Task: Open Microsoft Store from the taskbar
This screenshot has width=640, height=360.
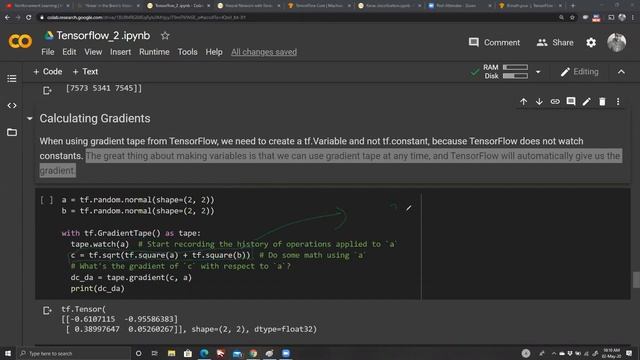Action: (188, 353)
